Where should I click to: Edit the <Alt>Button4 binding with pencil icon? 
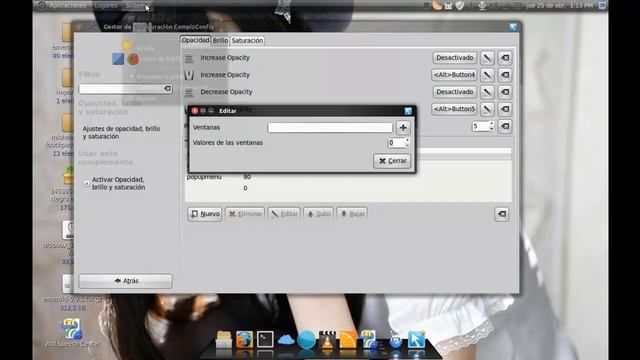pos(487,75)
